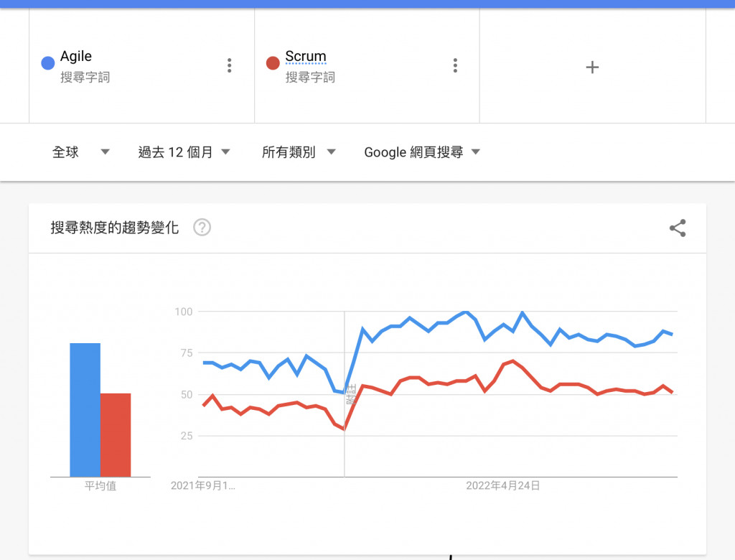Open the 所有類別 category dropdown
Screen dimensions: 735x560
[299, 152]
